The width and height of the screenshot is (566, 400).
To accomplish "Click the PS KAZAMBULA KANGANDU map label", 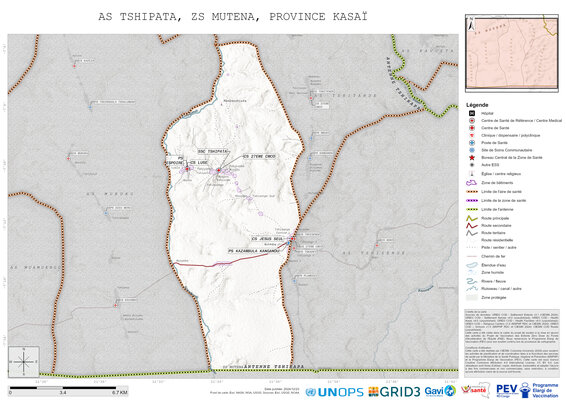I will (254, 251).
